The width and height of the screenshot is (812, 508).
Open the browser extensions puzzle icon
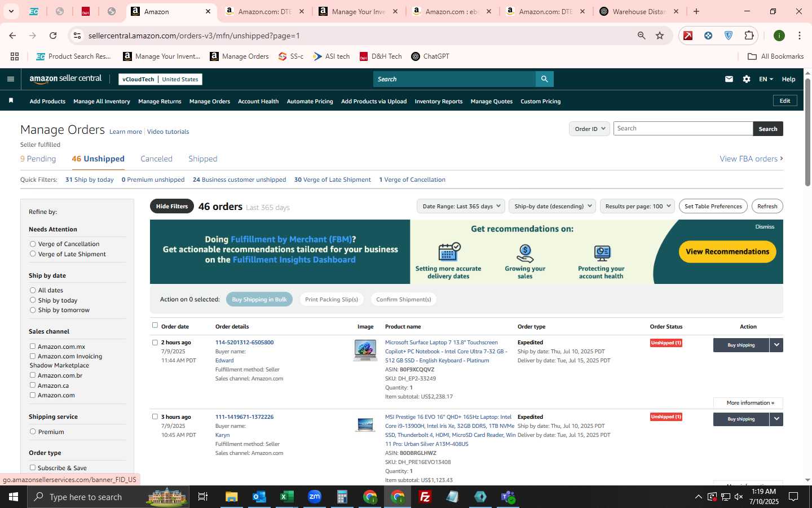[x=749, y=36]
